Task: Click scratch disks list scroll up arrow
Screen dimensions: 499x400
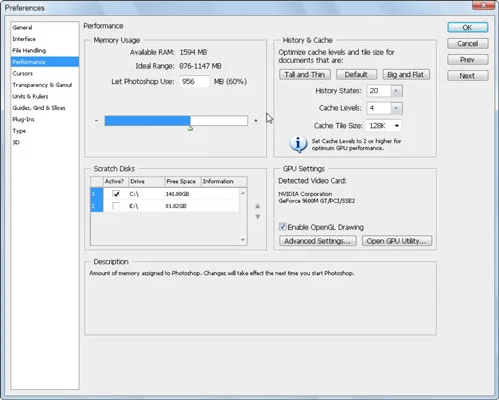Action: pyautogui.click(x=243, y=193)
